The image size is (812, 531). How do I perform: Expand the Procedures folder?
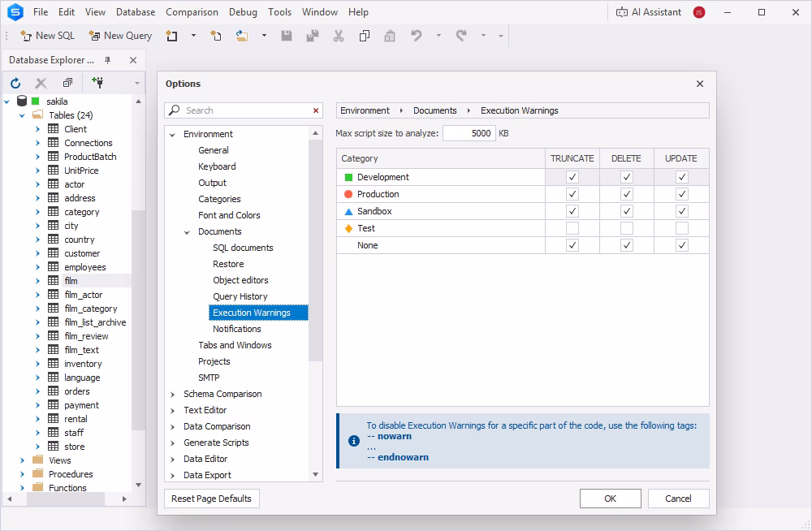(x=22, y=474)
